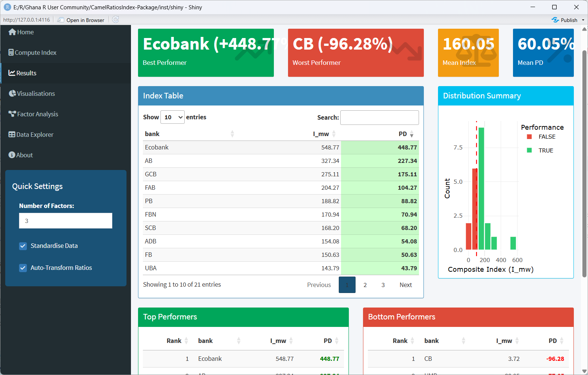Viewport: 588px width, 375px height.
Task: Click the page vertical scrollbar thumb
Action: pyautogui.click(x=584, y=163)
